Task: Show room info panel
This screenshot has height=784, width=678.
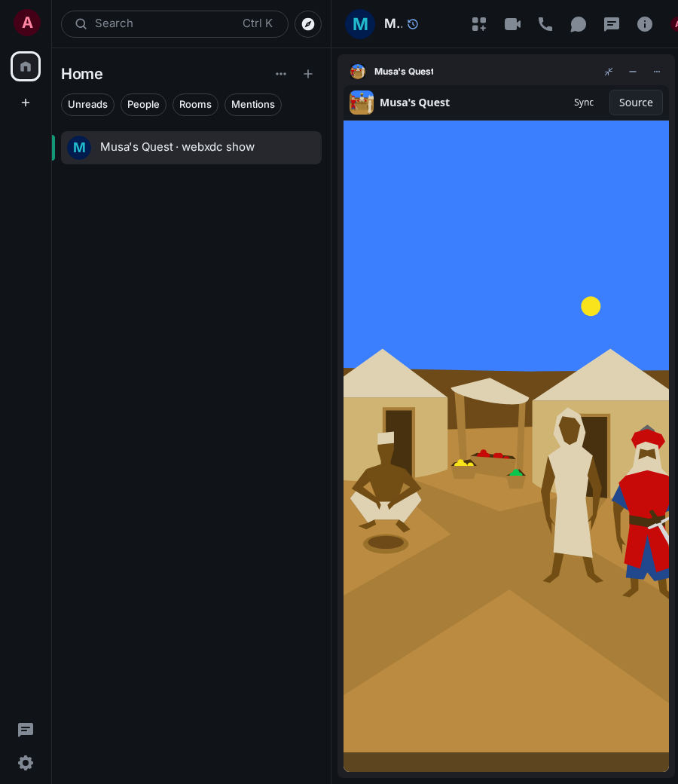Action: [645, 24]
